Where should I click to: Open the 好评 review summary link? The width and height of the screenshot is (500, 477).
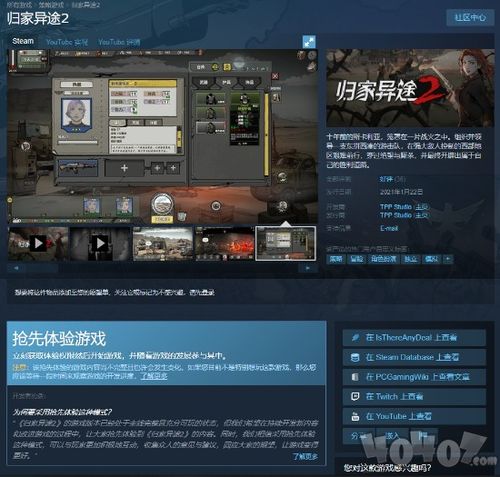(x=386, y=179)
